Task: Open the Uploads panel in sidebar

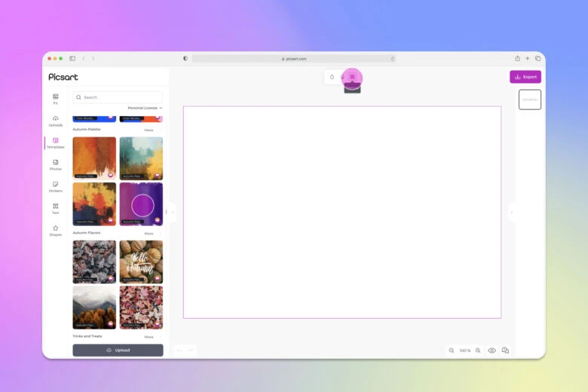Action: pyautogui.click(x=55, y=121)
